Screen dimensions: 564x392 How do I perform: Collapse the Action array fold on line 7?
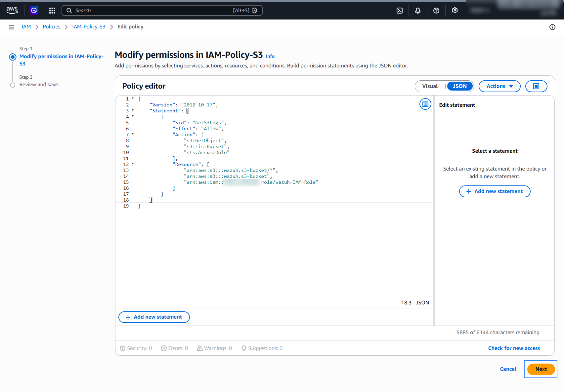coord(133,134)
